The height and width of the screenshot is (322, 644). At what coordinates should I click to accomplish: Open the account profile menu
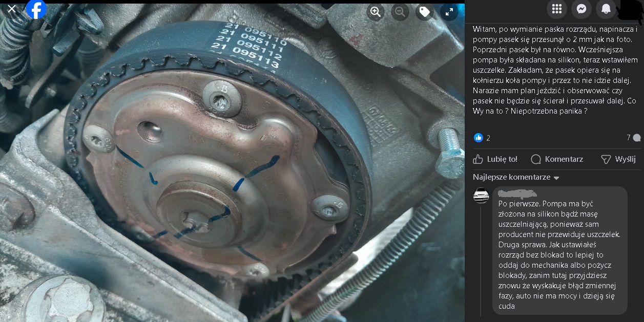click(630, 9)
